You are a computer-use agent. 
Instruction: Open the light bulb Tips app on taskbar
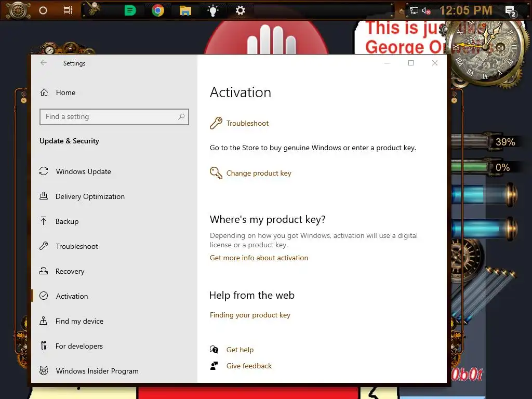tap(212, 10)
